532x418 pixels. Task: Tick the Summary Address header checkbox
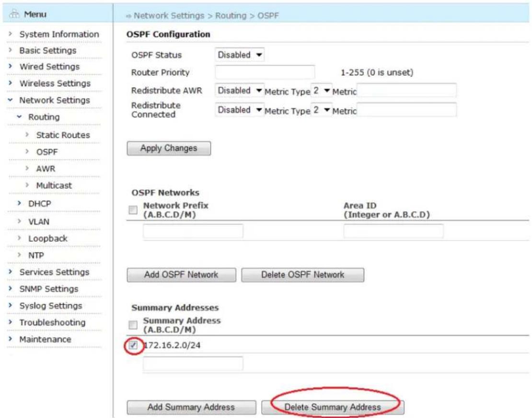pos(133,325)
